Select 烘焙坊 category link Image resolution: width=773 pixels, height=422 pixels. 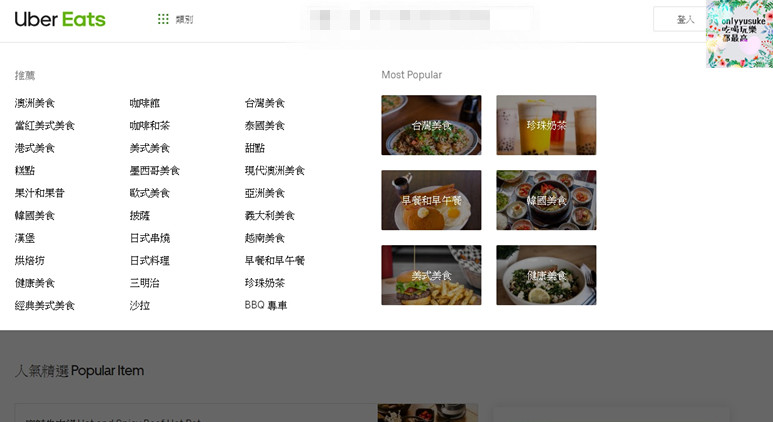coord(30,260)
